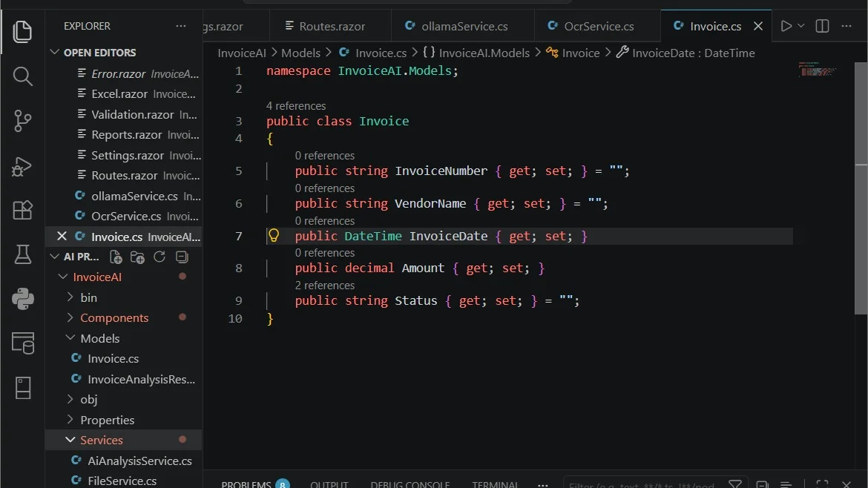Viewport: 868px width, 488px height.
Task: Click the lightbulb code action on line 7
Action: click(x=274, y=236)
